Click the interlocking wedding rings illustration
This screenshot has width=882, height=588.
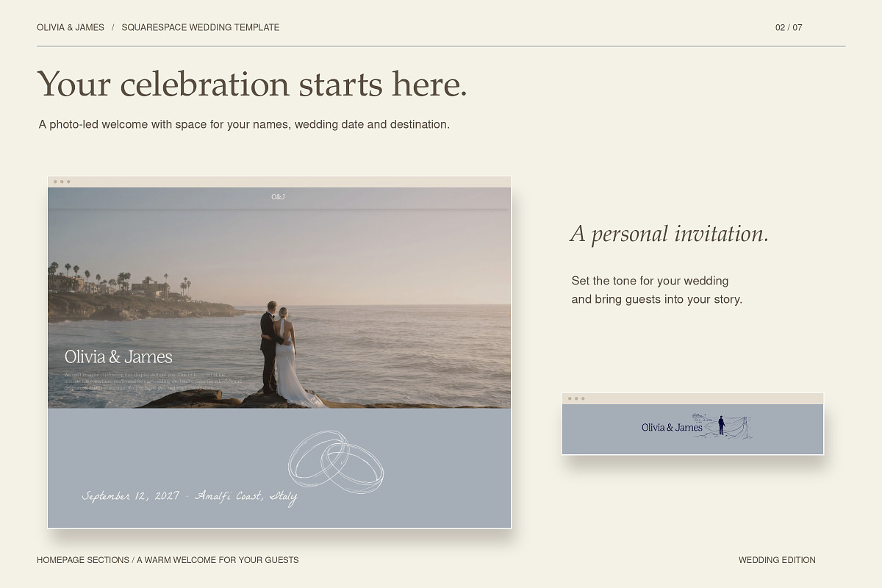[x=336, y=460]
